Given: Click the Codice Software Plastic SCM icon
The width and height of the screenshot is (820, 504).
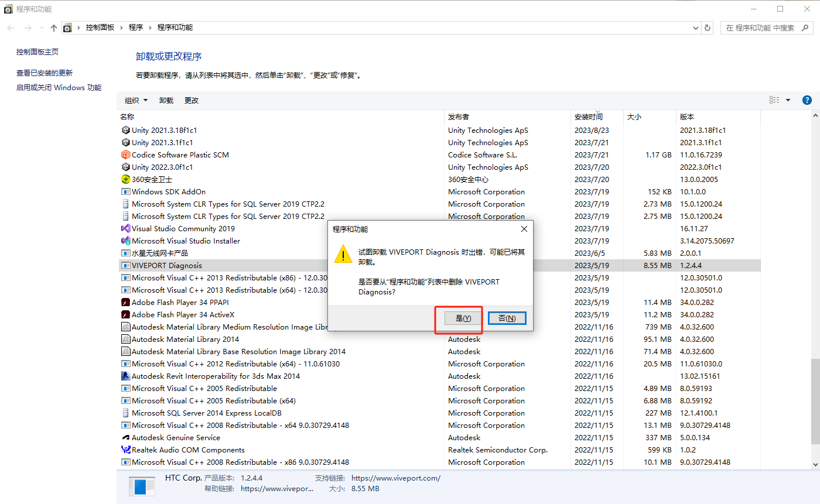Looking at the screenshot, I should (125, 155).
